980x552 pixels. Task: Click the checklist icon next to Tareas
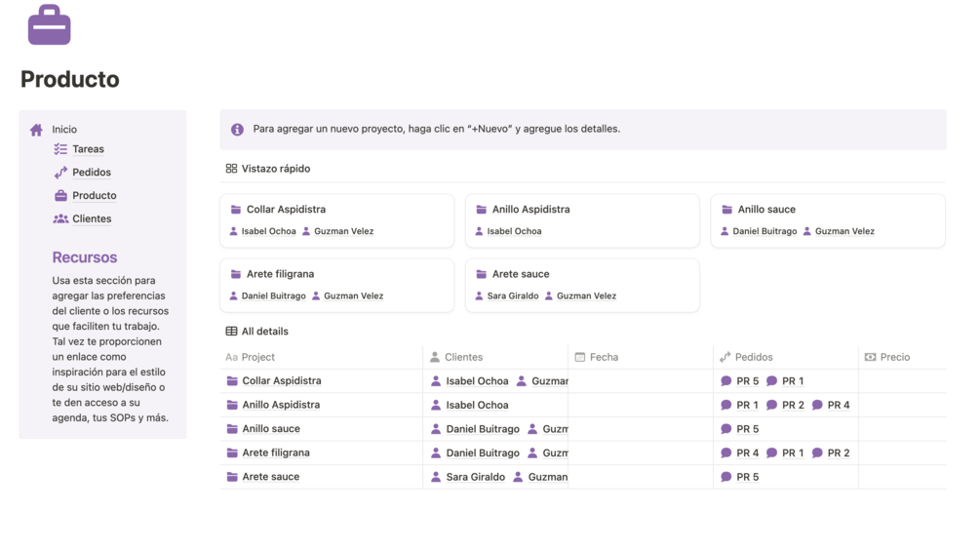(x=60, y=149)
